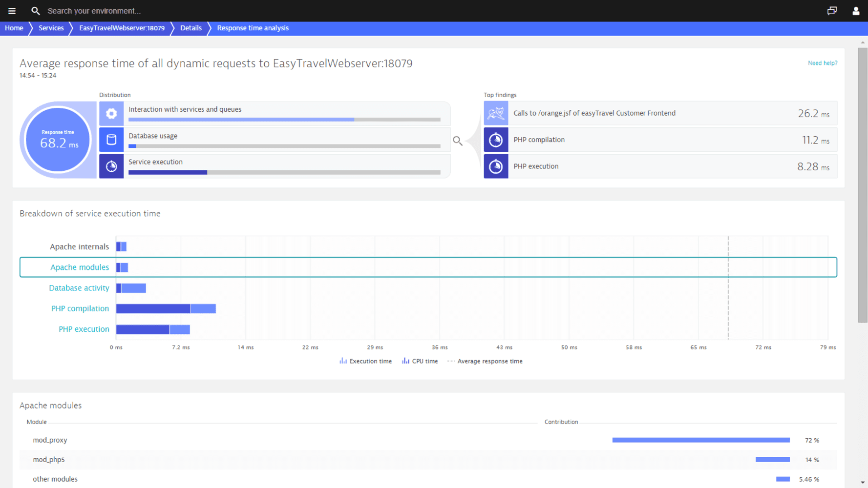Click the 5.46 % contribution value

pos(809,479)
